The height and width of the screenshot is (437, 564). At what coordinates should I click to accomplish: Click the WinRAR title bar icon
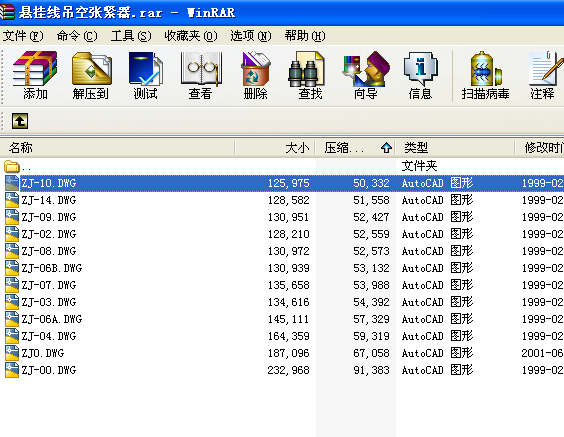pyautogui.click(x=7, y=12)
